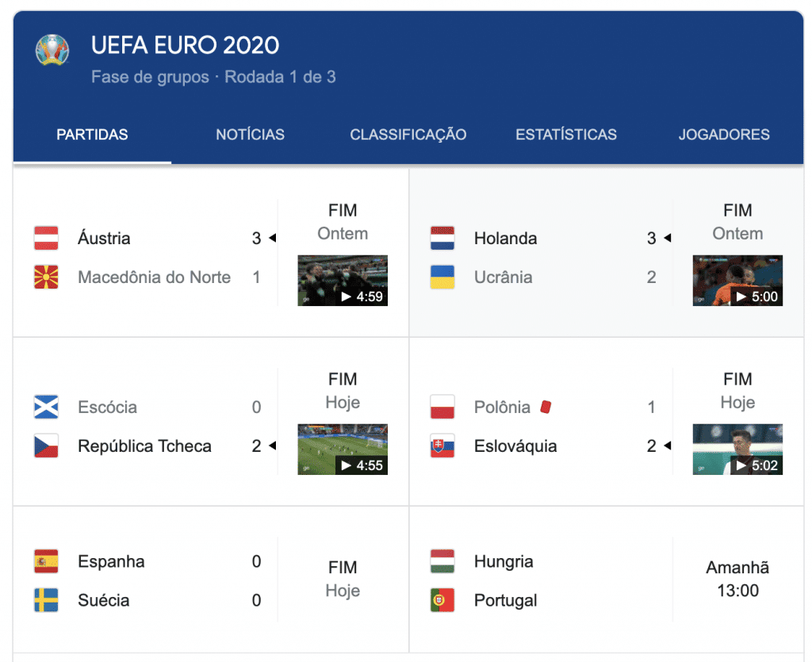This screenshot has height=662, width=812.
Task: Click the Netherlands flag icon
Action: [x=442, y=238]
